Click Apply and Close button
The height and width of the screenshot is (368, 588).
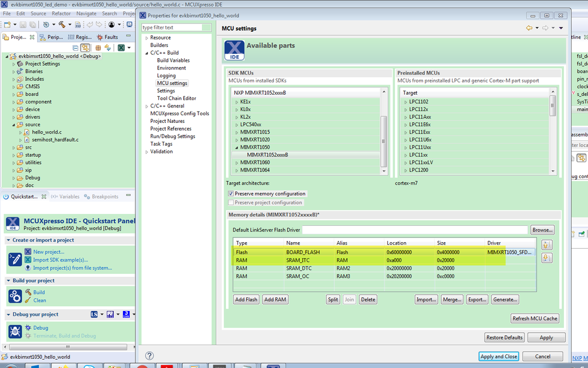[499, 356]
